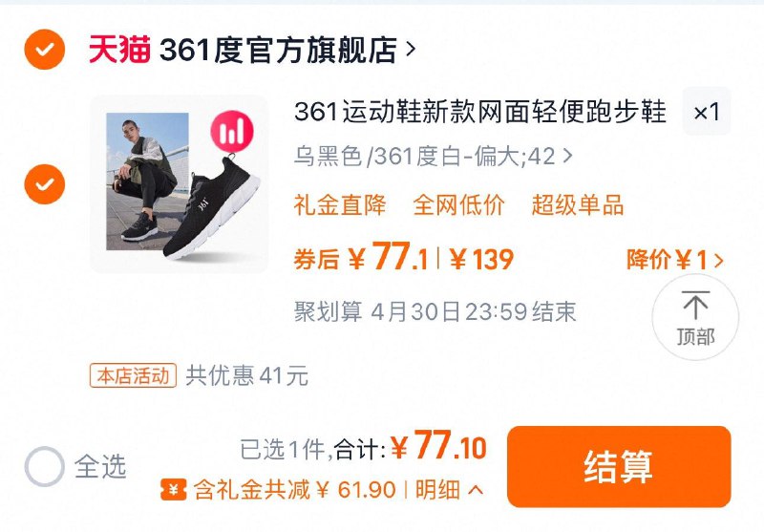Screen dimensions: 764x532
Task: Open store page via chevron after 旗舰店
Action: pyautogui.click(x=411, y=49)
